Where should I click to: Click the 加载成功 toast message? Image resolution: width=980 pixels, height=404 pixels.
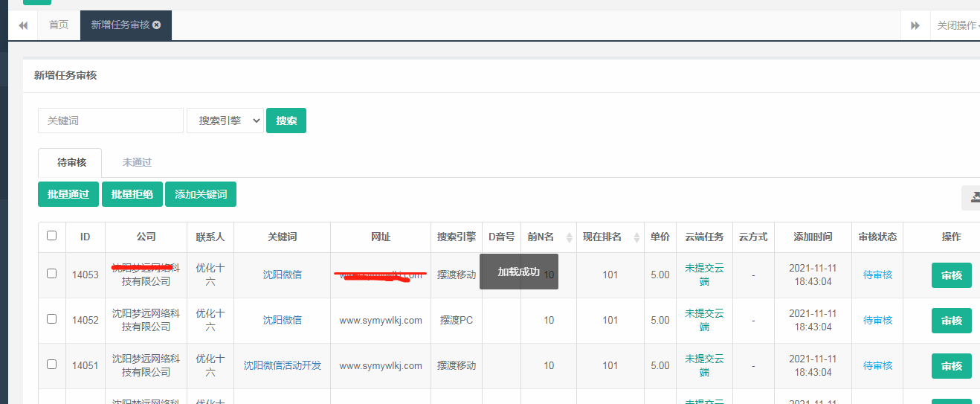[x=519, y=272]
